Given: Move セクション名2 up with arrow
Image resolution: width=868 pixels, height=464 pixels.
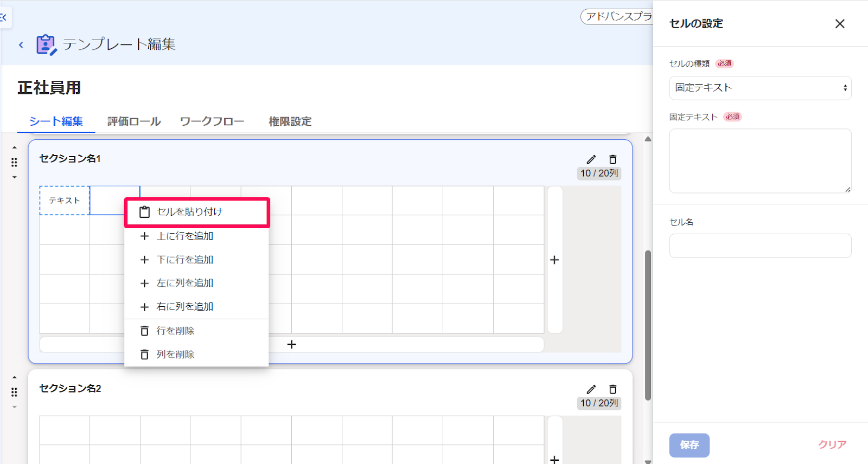Looking at the screenshot, I should tap(15, 377).
